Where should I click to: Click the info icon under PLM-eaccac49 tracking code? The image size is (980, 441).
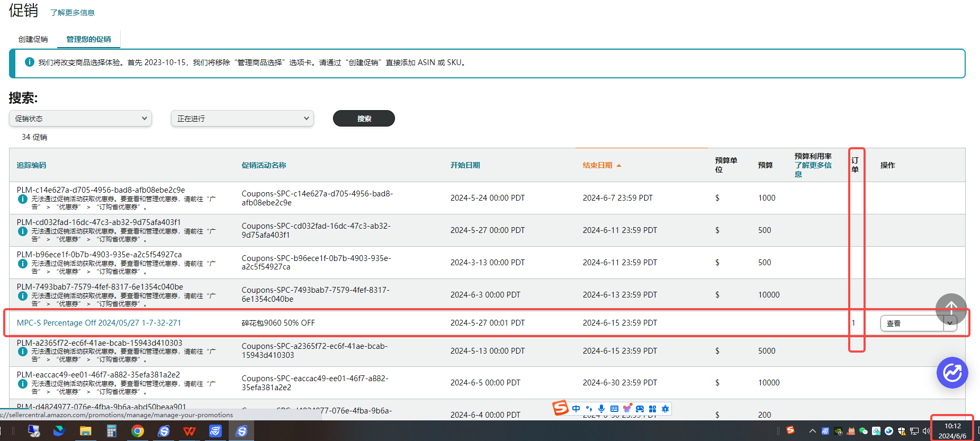pyautogui.click(x=23, y=384)
